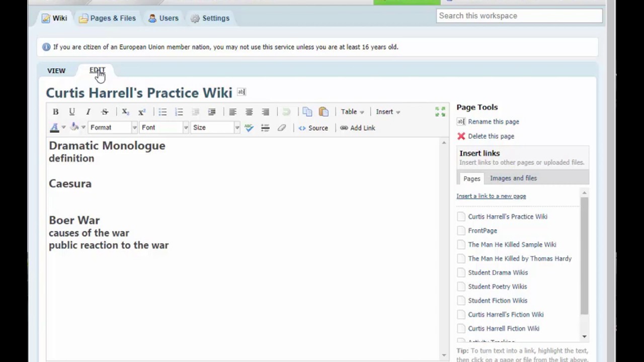Decrease the text indent
The width and height of the screenshot is (644, 362).
click(195, 112)
